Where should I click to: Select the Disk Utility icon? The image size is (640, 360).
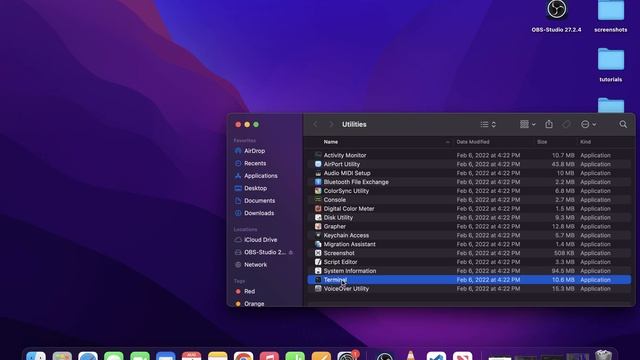[318, 218]
